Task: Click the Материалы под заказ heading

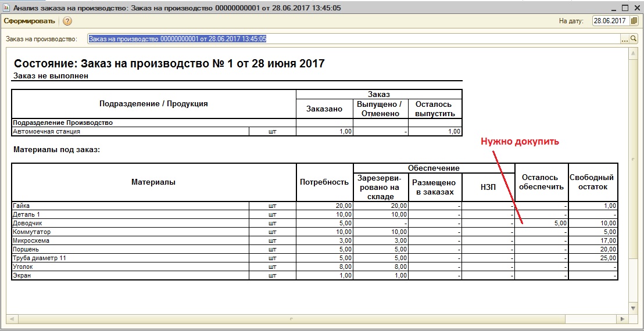Action: 57,150
